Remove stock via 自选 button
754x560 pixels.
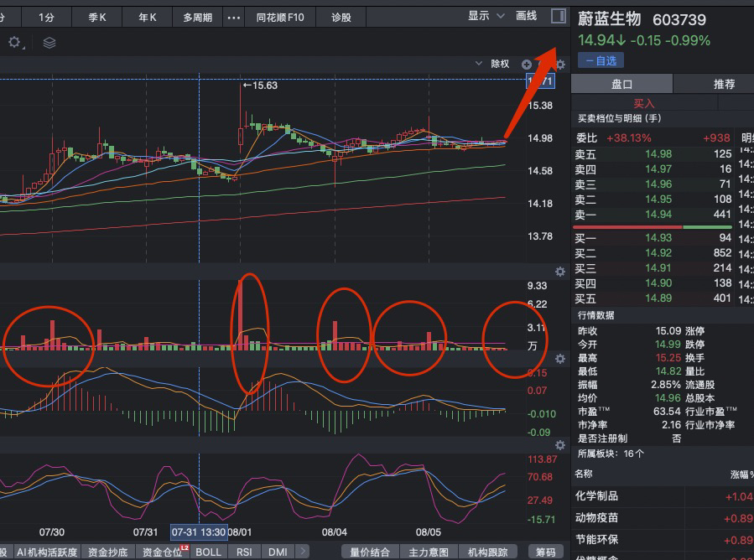[601, 60]
